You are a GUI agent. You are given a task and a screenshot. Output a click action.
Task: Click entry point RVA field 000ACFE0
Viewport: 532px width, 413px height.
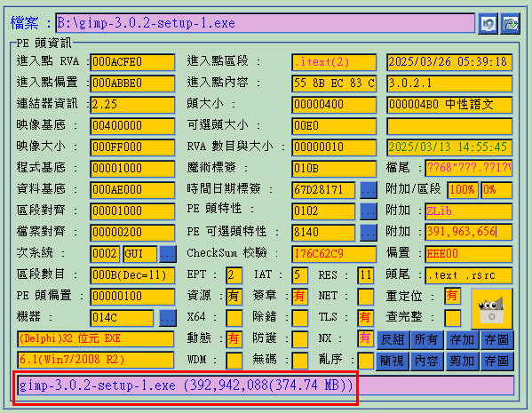click(x=132, y=62)
